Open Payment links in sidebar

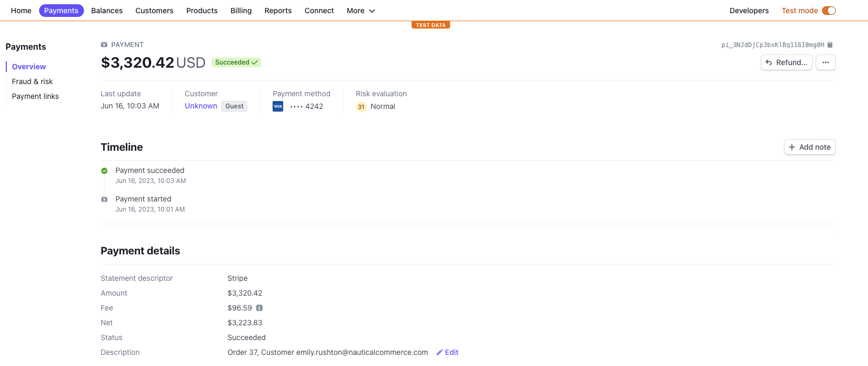tap(35, 96)
